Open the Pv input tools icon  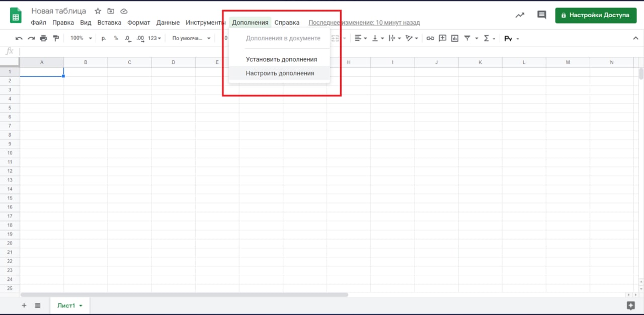tap(508, 38)
